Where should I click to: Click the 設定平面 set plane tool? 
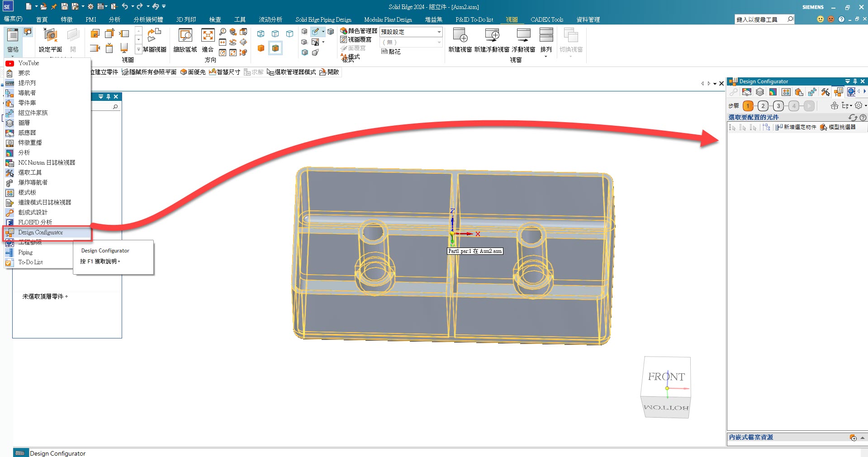pyautogui.click(x=50, y=41)
